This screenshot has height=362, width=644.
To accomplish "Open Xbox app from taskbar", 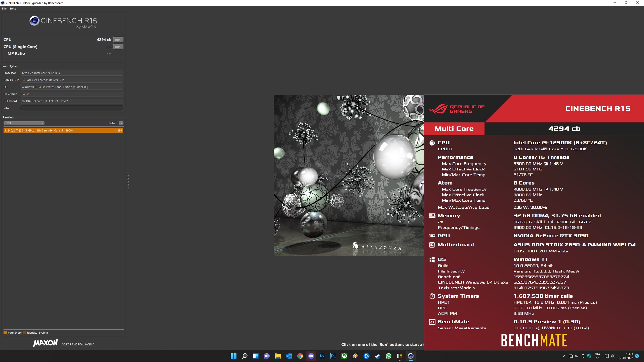I will tap(344, 356).
